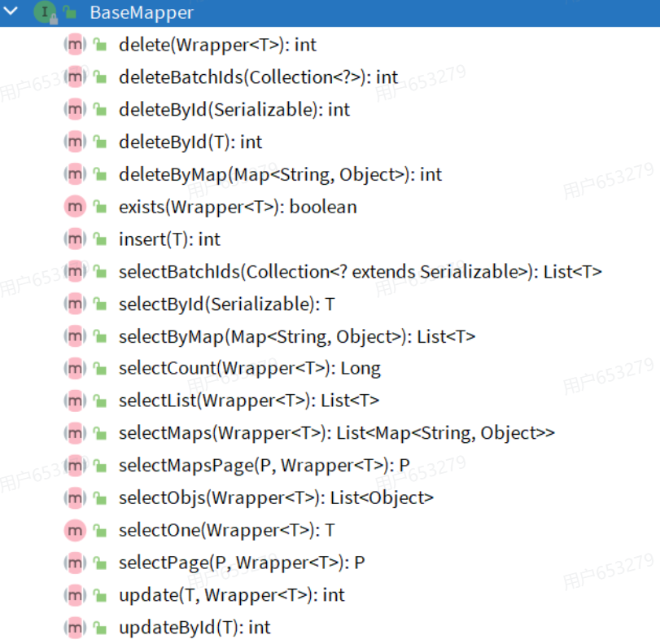Click method icon beside selectById(Serializable)

click(75, 304)
